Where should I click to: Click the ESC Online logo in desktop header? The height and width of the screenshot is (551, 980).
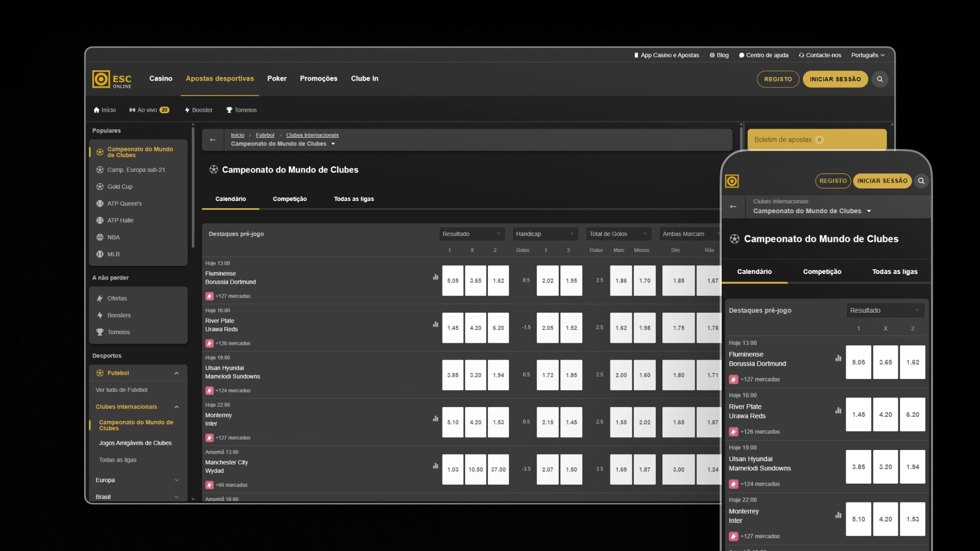tap(112, 79)
